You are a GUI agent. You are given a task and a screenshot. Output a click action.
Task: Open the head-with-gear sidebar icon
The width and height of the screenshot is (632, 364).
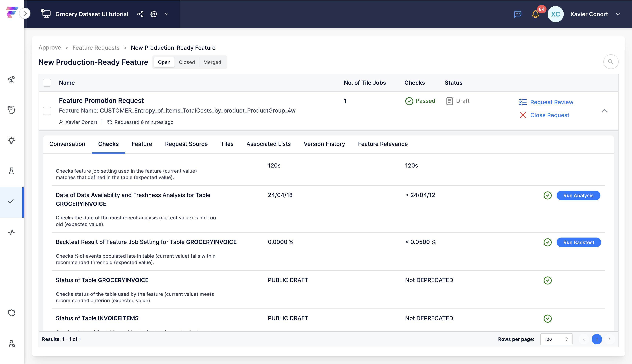11,109
